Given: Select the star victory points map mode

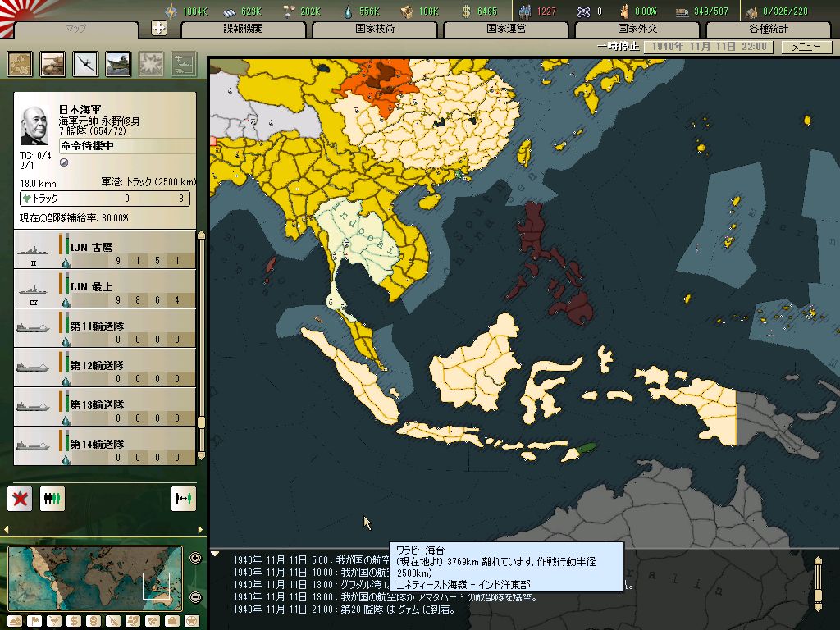Looking at the screenshot, I should (x=192, y=622).
